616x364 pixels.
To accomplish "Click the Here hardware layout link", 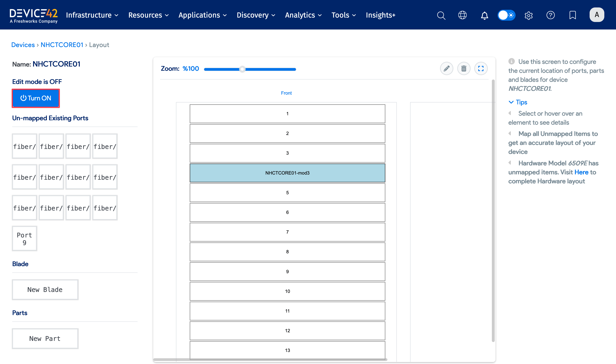I will click(x=581, y=172).
